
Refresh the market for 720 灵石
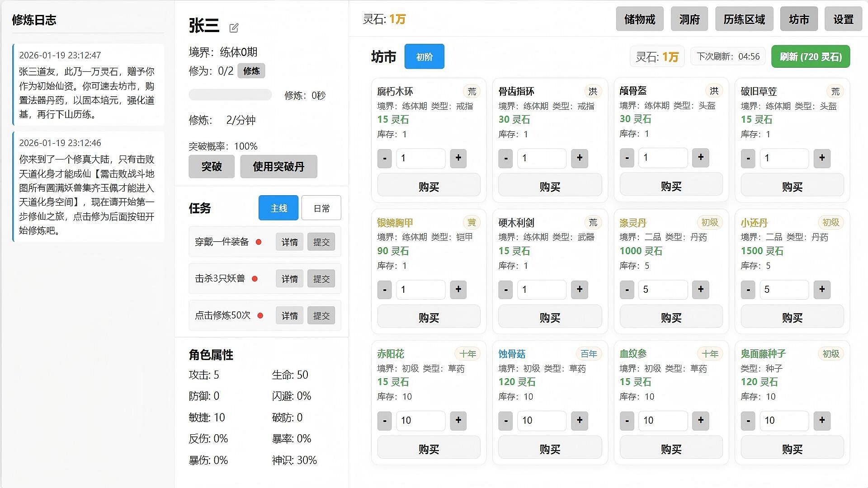(x=810, y=57)
